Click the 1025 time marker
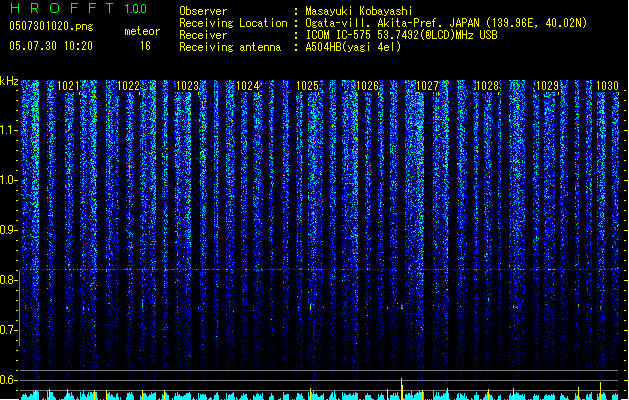The image size is (629, 400). tap(308, 86)
